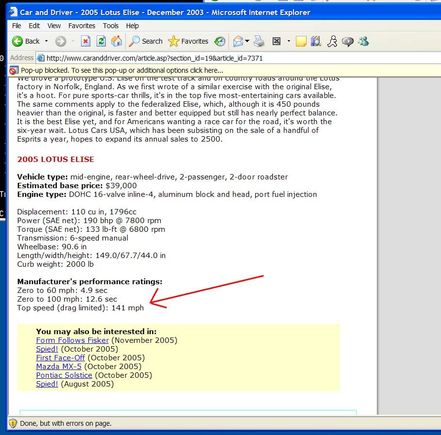Click the Forward arrow button
Screen dimensions: 441x435
(61, 41)
